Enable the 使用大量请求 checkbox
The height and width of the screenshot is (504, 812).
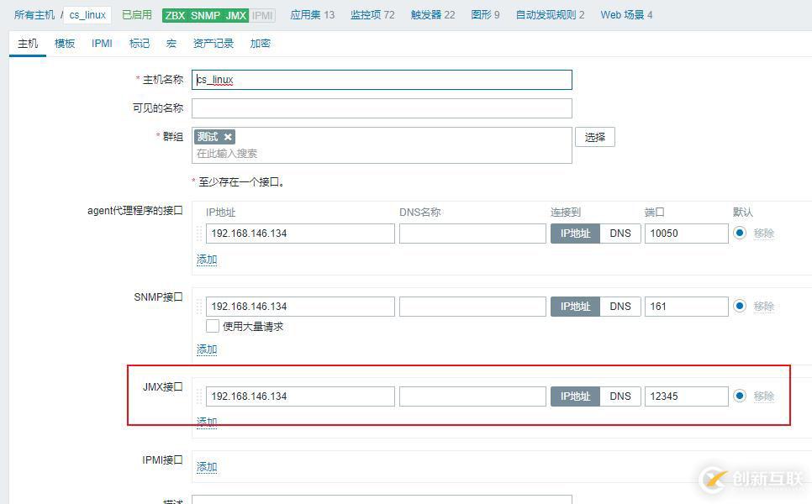click(214, 327)
